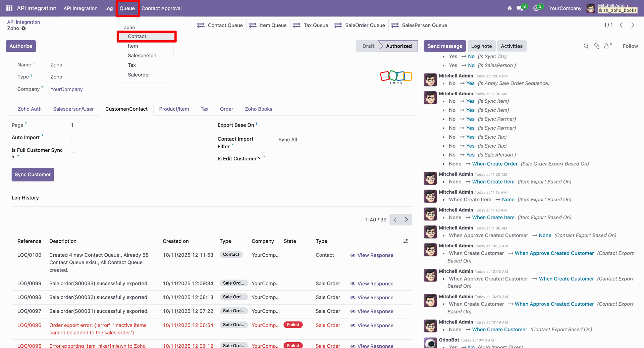Go to previous log history page

(x=395, y=220)
